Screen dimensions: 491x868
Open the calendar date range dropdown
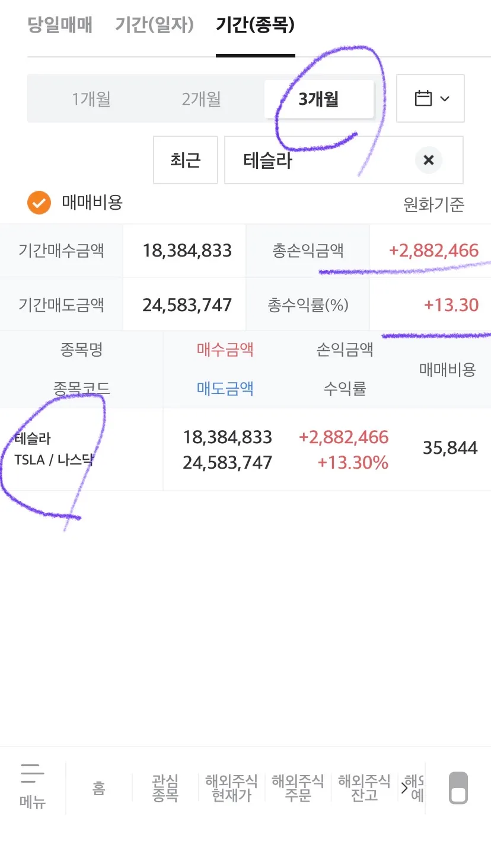click(431, 98)
